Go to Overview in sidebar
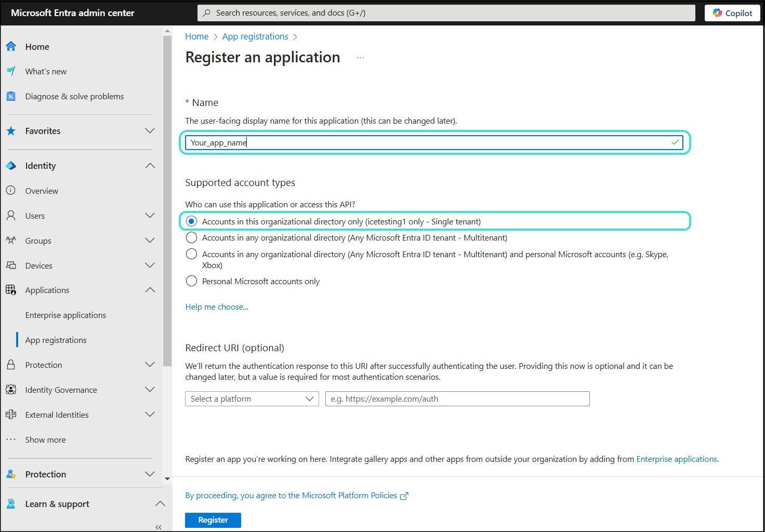The height and width of the screenshot is (532, 765). click(42, 191)
